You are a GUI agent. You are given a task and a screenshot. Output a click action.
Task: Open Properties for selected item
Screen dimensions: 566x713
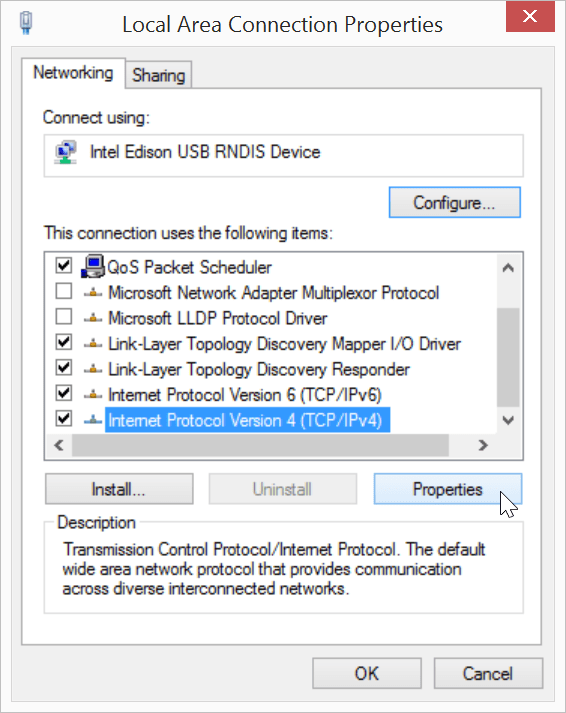coord(448,489)
